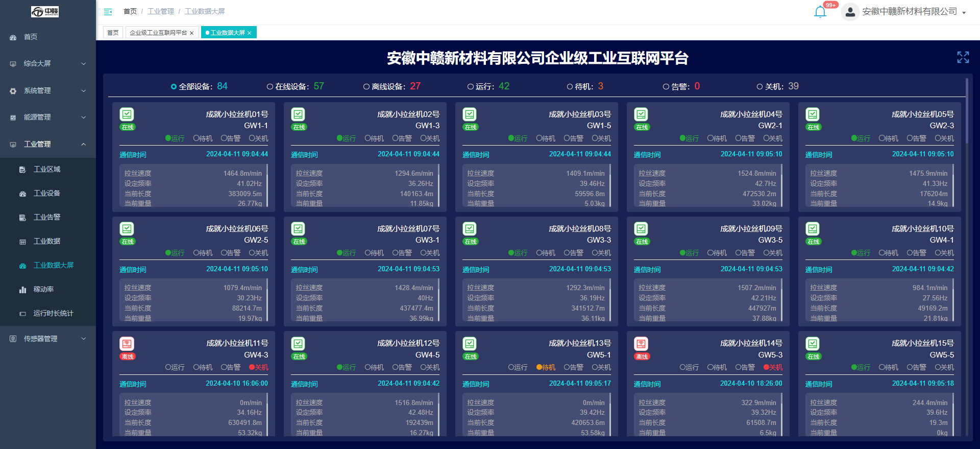Click 2024-04-10 18:26:00 timestamp
Image resolution: width=980 pixels, height=449 pixels.
tap(751, 384)
